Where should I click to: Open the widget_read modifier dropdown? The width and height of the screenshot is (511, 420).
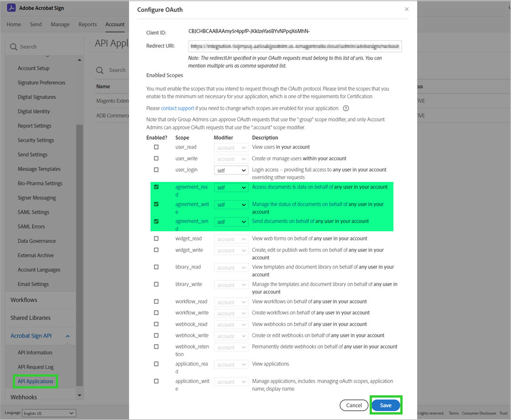tap(231, 239)
